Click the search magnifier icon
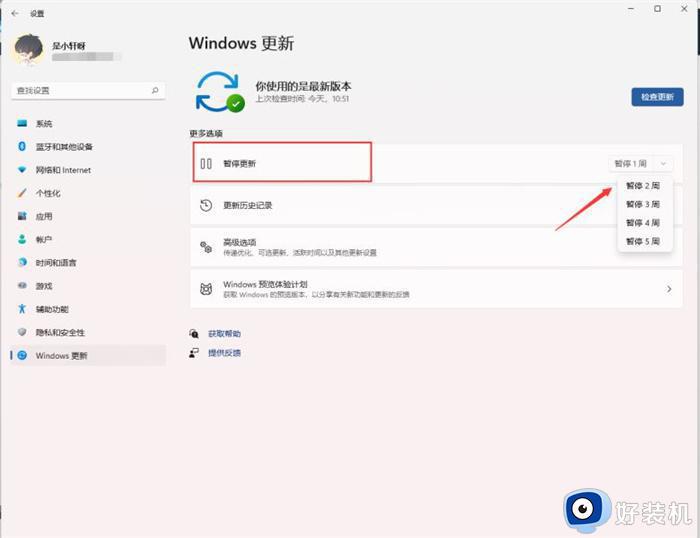Screen dimensions: 700x538 pyautogui.click(x=155, y=91)
